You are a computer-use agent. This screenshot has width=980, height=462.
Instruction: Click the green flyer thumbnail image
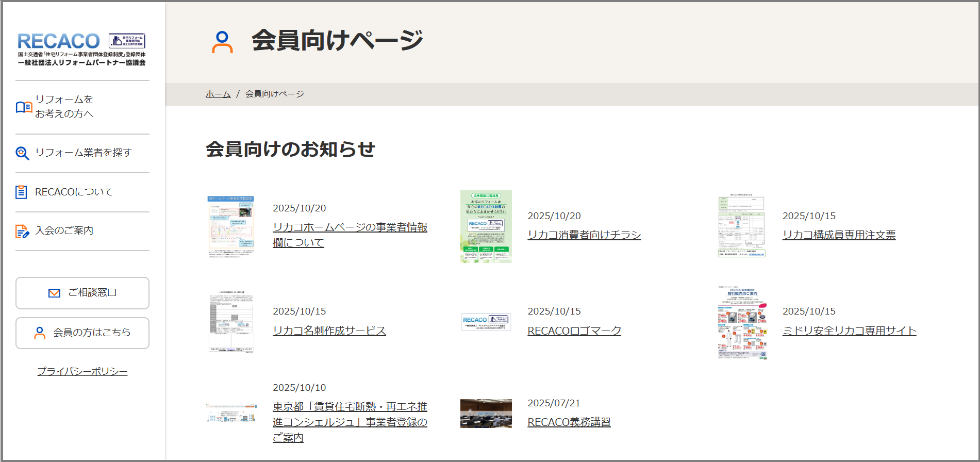[x=486, y=226]
